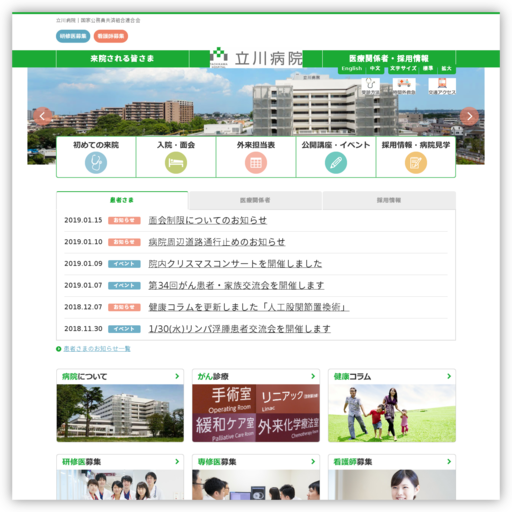This screenshot has height=512, width=512.
Task: Click the イベント tag beside 2018.11.30
Action: point(124,329)
